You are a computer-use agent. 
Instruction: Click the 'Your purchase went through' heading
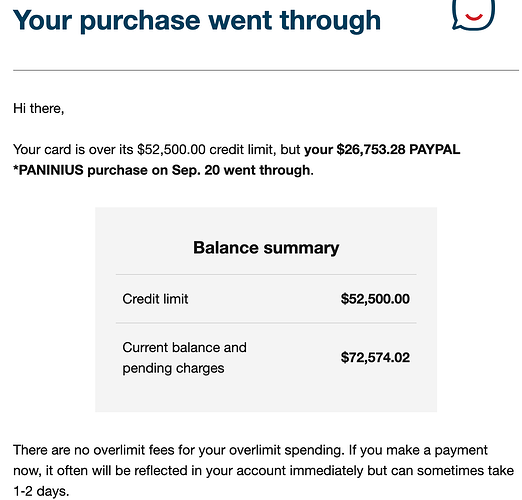pyautogui.click(x=197, y=21)
